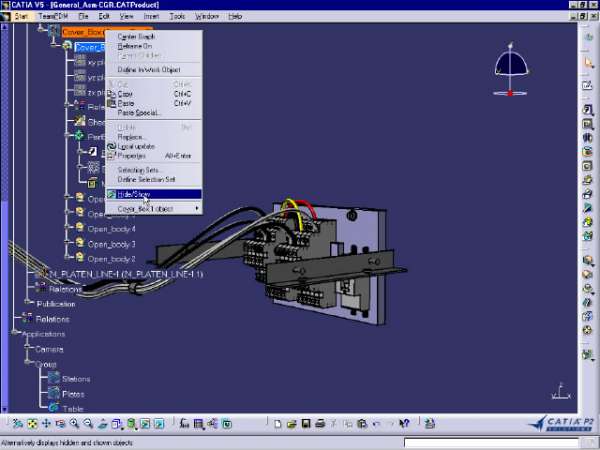Select the Plates group in the tree
The height and width of the screenshot is (450, 600).
coord(73,394)
